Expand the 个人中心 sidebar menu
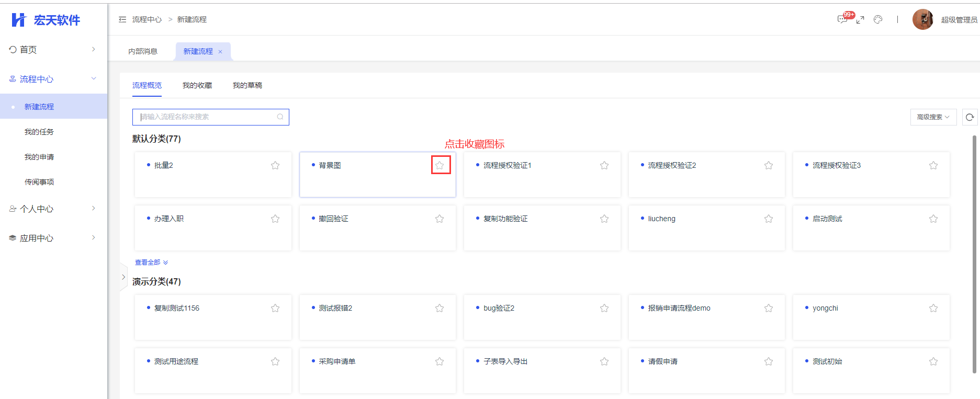The height and width of the screenshot is (399, 980). point(52,209)
